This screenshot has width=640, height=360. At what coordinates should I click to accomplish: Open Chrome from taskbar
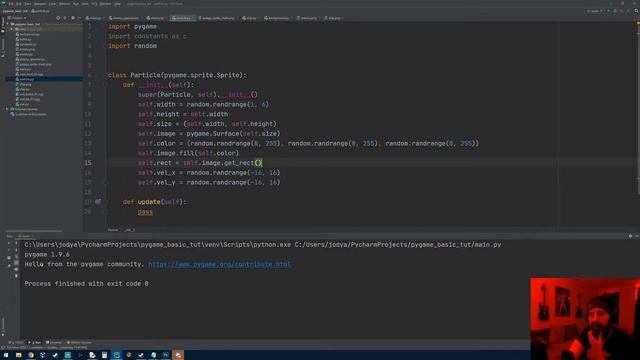[31, 355]
